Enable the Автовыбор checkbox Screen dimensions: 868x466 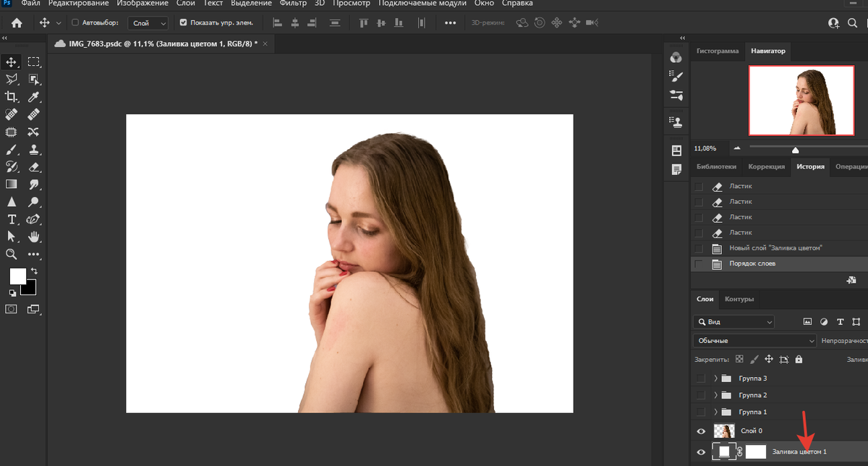75,23
